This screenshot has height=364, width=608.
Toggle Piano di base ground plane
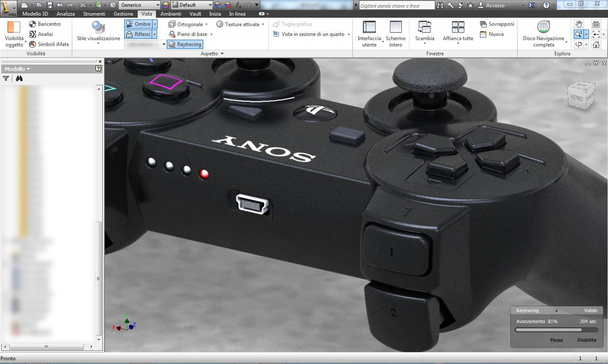[188, 34]
